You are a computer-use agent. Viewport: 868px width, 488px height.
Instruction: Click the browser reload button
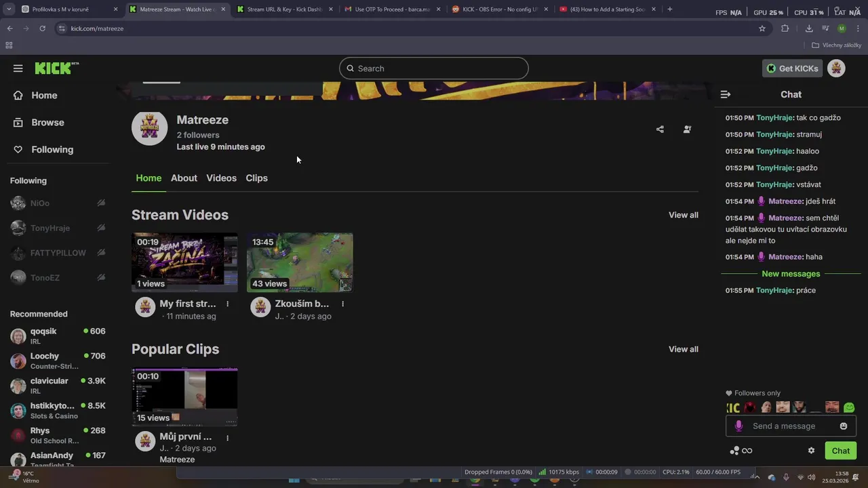tap(42, 28)
